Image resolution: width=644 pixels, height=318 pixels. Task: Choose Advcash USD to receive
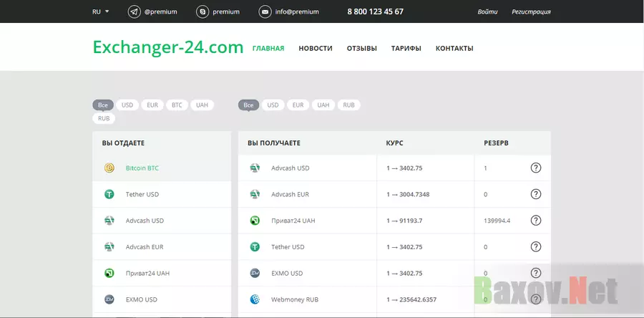click(x=291, y=168)
